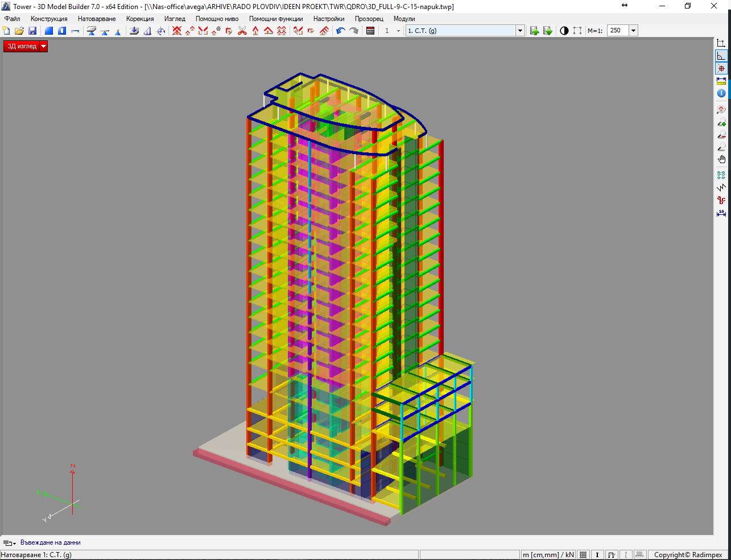Select the pan hand tool
This screenshot has width=731, height=560.
point(721,160)
